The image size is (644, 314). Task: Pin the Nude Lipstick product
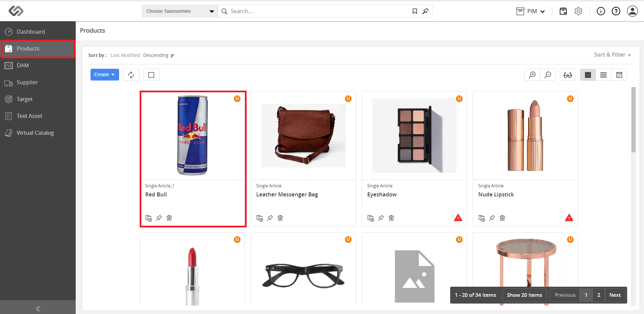coord(492,218)
